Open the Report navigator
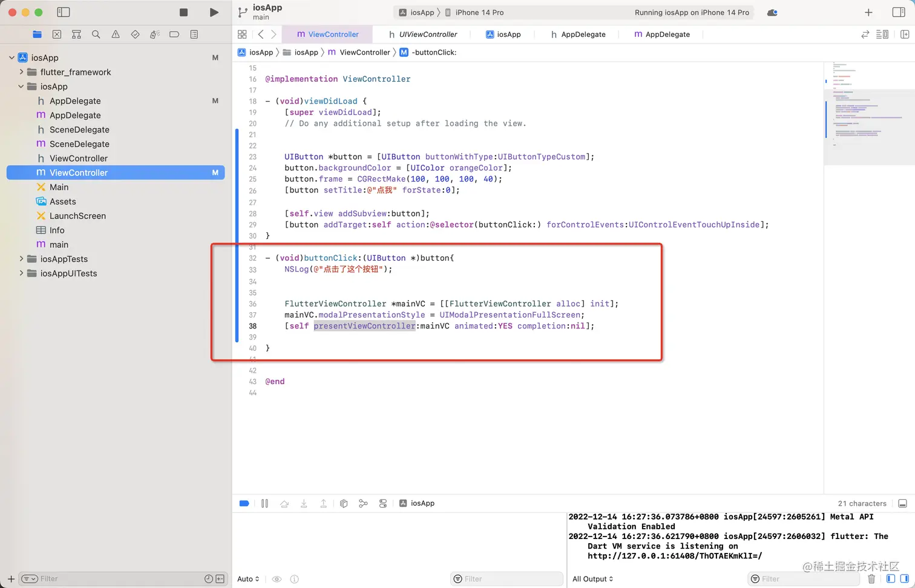Image resolution: width=915 pixels, height=588 pixels. point(194,34)
